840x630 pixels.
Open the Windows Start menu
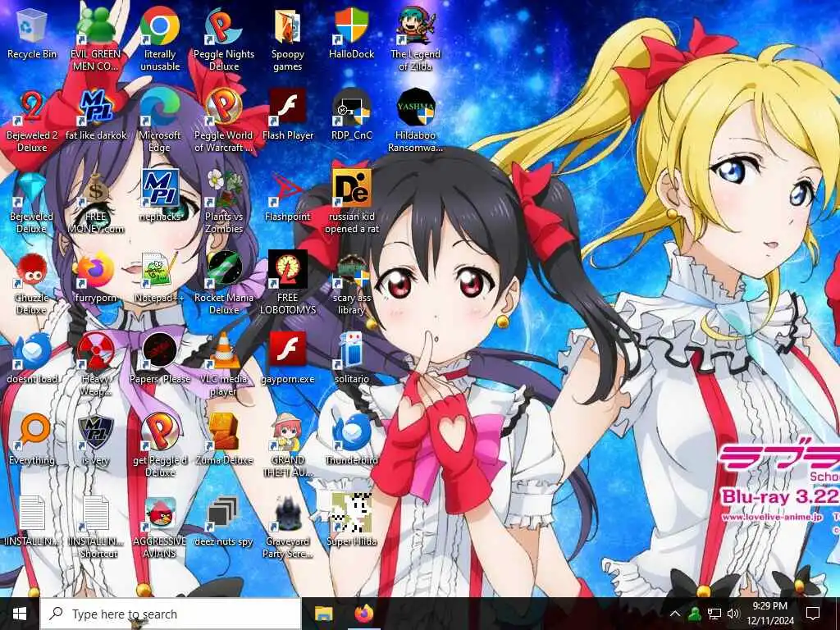click(20, 614)
